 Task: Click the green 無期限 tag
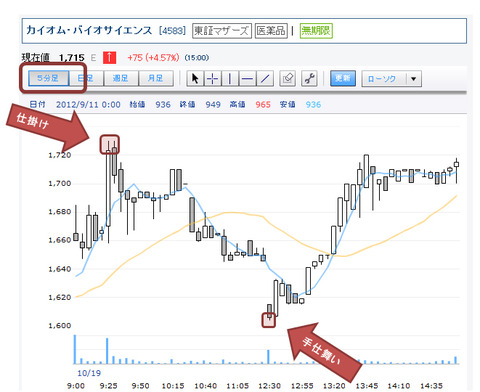click(x=316, y=31)
